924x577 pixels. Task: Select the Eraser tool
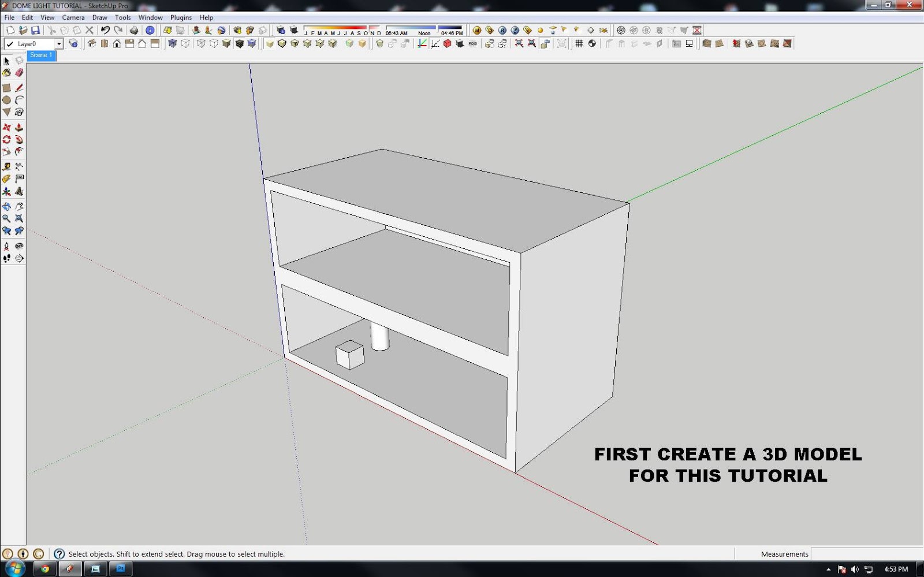(19, 72)
